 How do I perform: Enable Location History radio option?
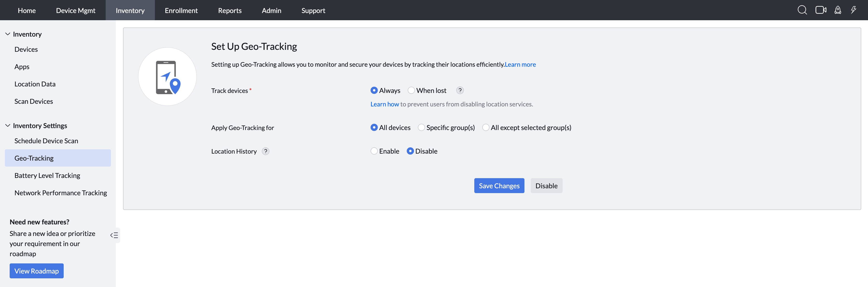point(374,151)
